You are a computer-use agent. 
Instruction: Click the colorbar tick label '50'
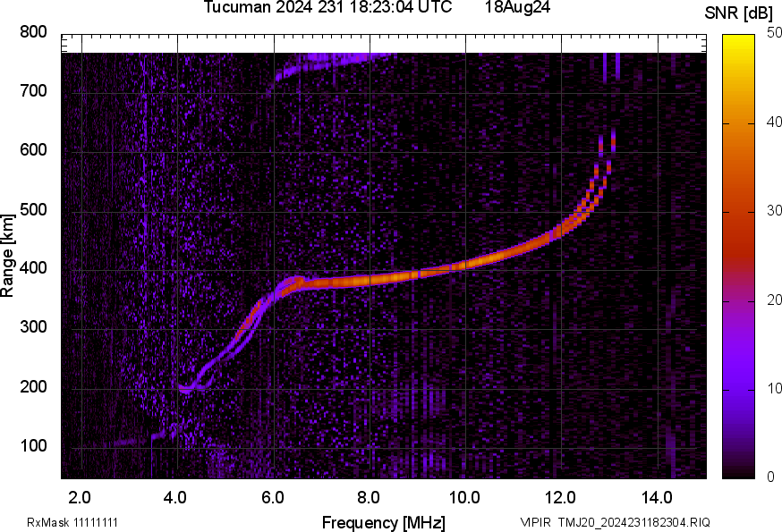(774, 33)
